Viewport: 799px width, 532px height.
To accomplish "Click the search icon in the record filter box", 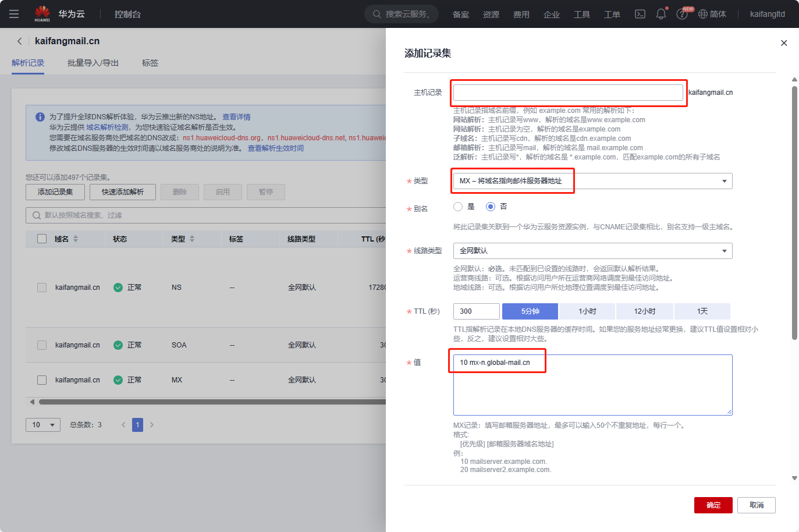I will pyautogui.click(x=37, y=215).
